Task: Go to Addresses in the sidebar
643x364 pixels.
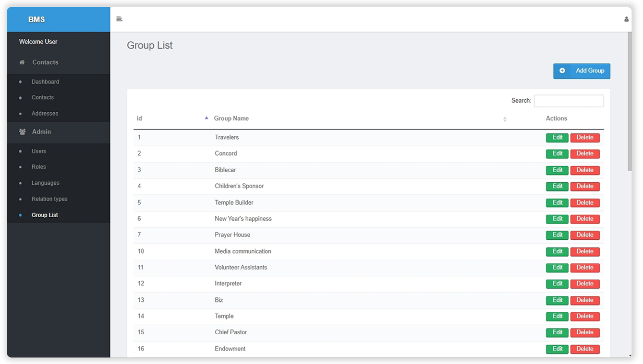Action: point(45,114)
